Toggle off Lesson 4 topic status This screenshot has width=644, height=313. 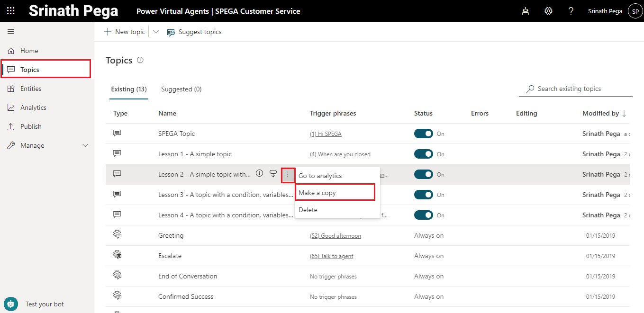(x=424, y=215)
